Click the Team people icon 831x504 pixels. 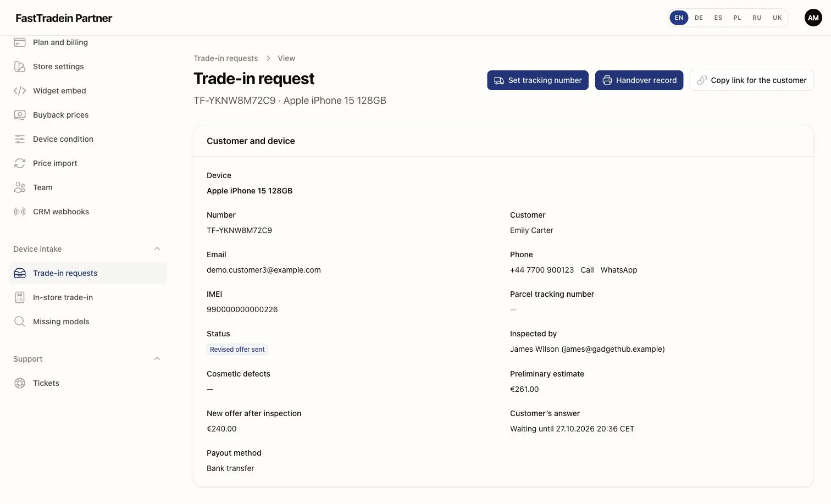[20, 187]
